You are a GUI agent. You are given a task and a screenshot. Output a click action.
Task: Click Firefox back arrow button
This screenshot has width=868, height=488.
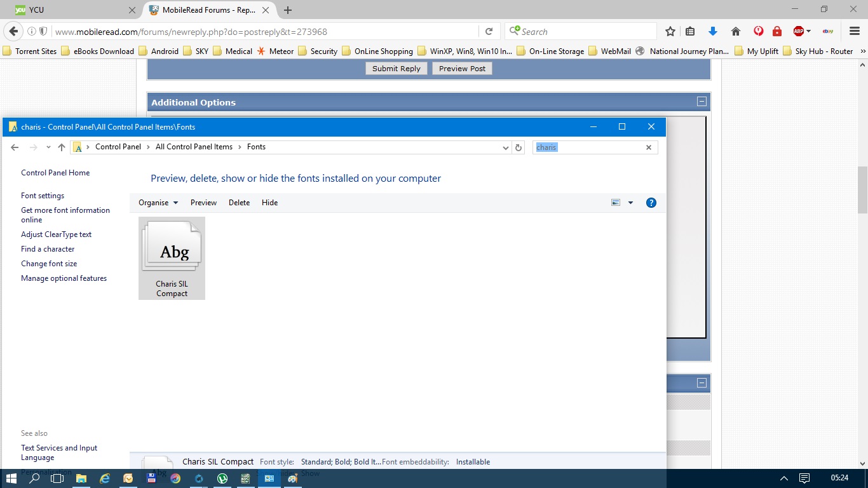(13, 31)
